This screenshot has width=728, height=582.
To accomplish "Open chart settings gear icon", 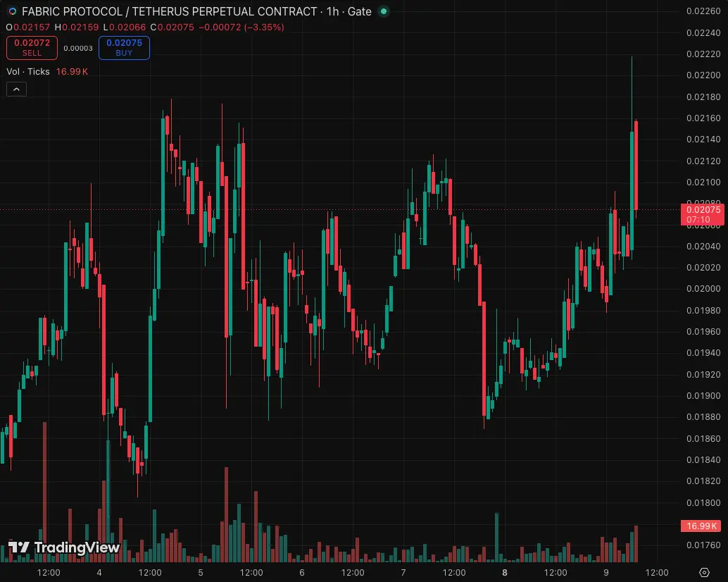I will click(x=704, y=572).
